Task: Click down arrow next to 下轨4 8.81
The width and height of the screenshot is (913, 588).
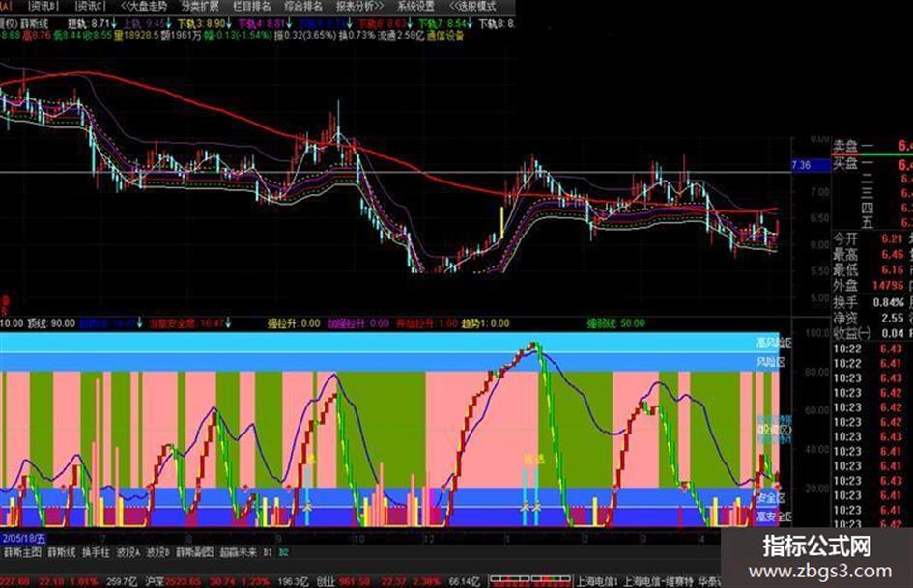Action: [x=290, y=24]
